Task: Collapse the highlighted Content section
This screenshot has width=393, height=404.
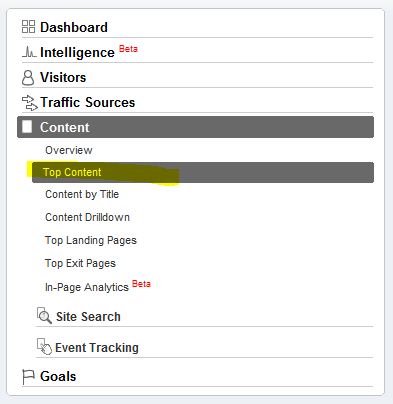Action: pos(195,127)
